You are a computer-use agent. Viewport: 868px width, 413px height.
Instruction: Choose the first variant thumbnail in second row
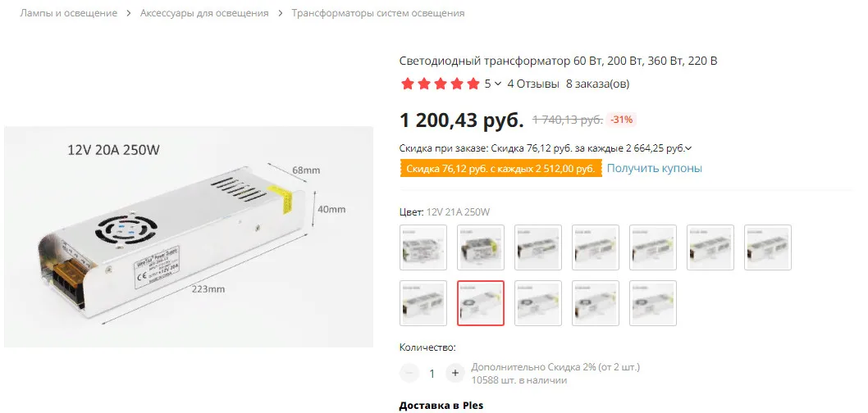[423, 303]
